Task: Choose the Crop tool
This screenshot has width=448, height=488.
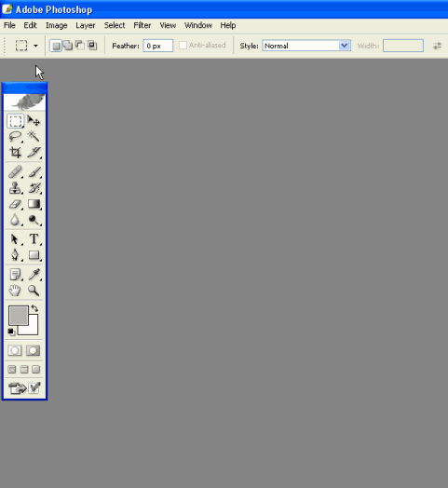Action: [x=15, y=152]
